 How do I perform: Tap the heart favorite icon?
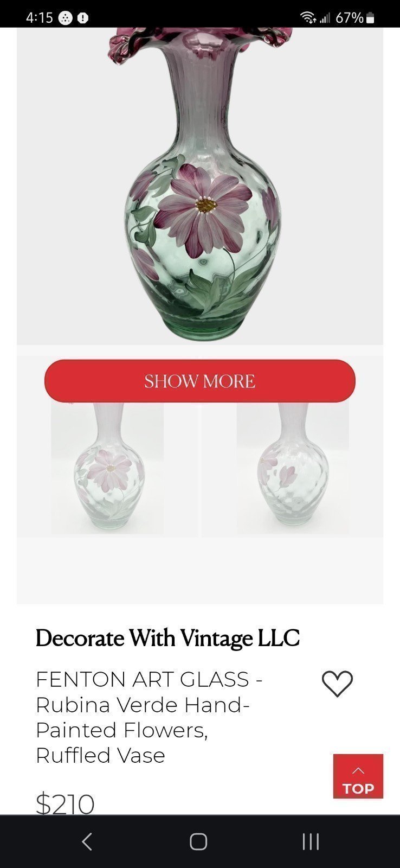337,684
